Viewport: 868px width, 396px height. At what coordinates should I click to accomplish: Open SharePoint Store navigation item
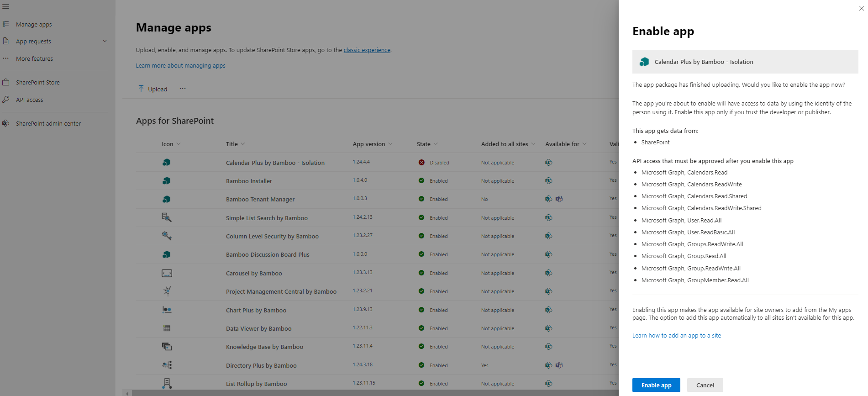tap(38, 82)
